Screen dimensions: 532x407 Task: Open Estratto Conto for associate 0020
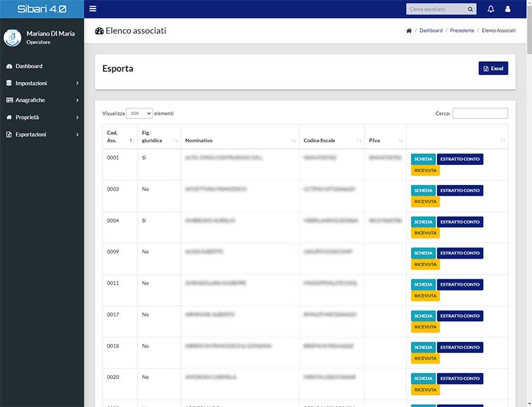pyautogui.click(x=460, y=378)
